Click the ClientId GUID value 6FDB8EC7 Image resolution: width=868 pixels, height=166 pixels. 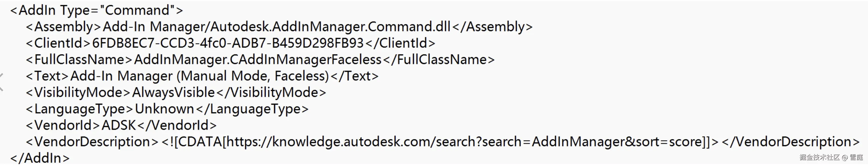[x=228, y=43]
